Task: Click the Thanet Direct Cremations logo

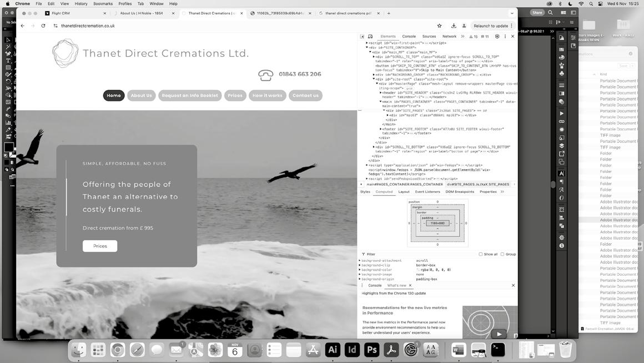Action: [65, 53]
